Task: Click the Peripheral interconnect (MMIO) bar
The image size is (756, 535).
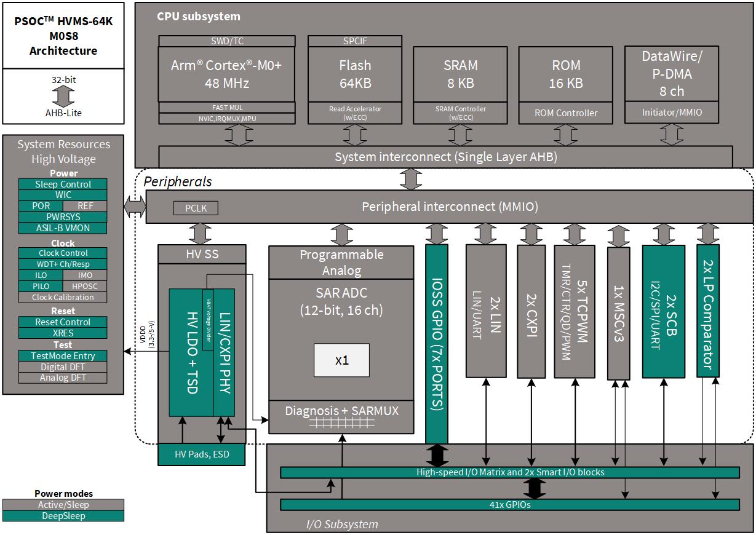Action: [x=450, y=207]
